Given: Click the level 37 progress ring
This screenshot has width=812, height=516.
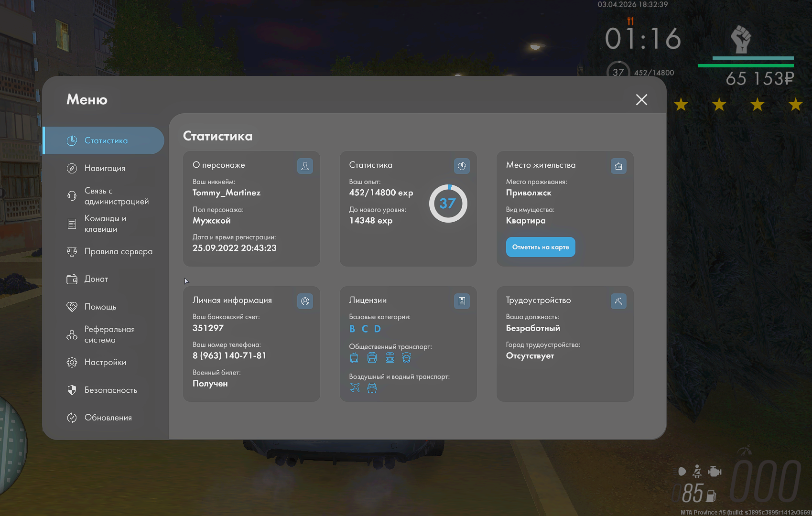Looking at the screenshot, I should point(448,204).
